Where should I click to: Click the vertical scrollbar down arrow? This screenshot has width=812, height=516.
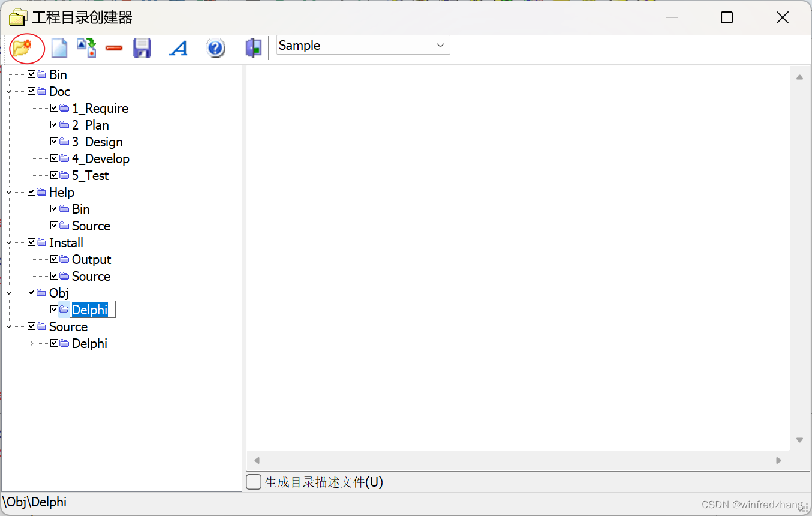point(799,440)
